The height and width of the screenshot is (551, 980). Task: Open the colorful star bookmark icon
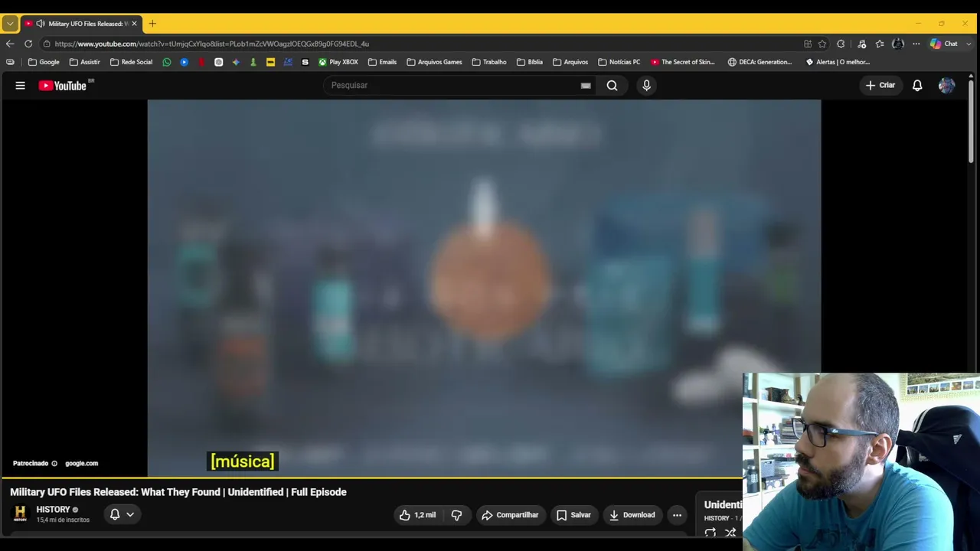(236, 62)
